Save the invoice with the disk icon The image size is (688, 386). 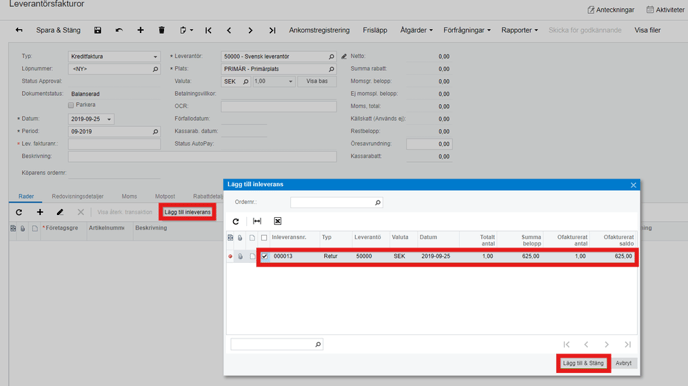[97, 30]
